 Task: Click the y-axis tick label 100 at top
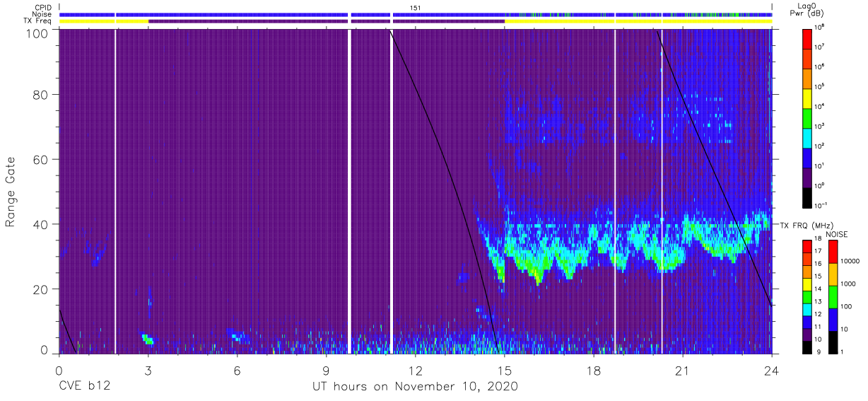[38, 33]
